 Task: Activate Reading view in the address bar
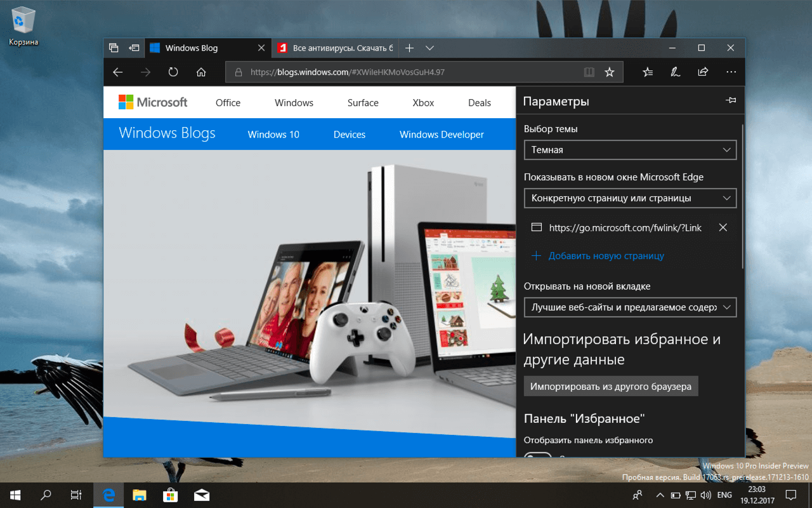pos(589,72)
